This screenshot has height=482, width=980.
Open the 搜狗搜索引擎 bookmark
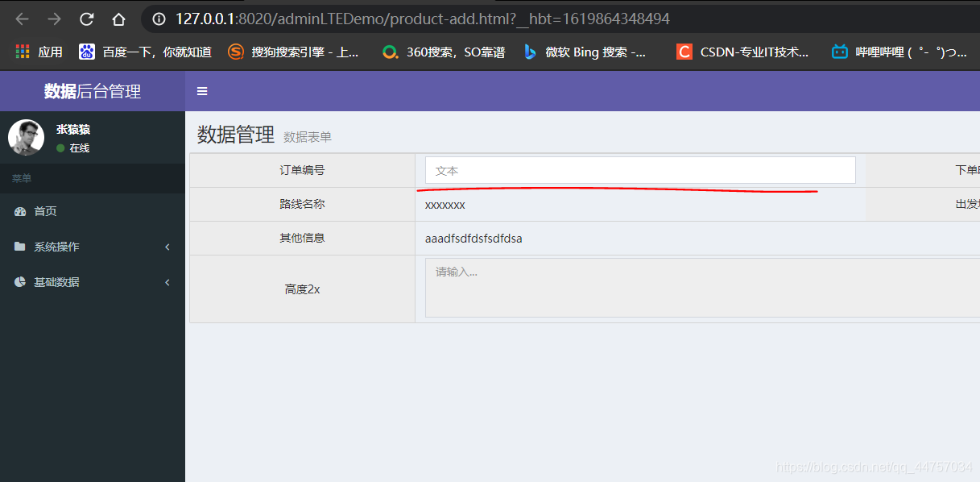coord(294,52)
